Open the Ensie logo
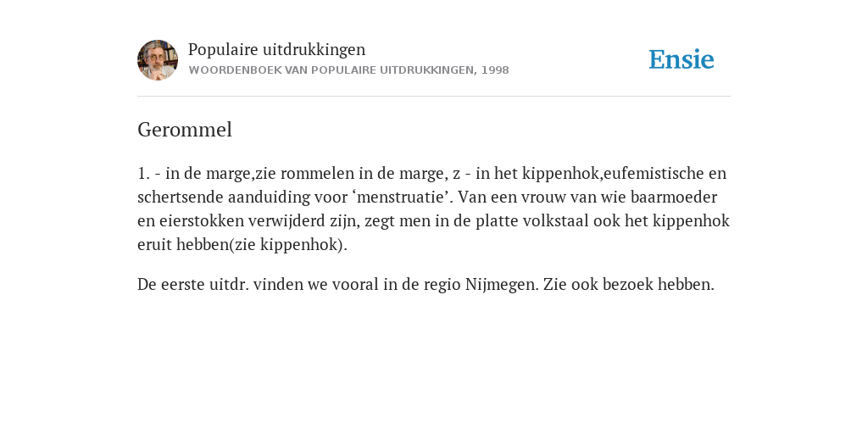This screenshot has height=434, width=868. coord(682,59)
